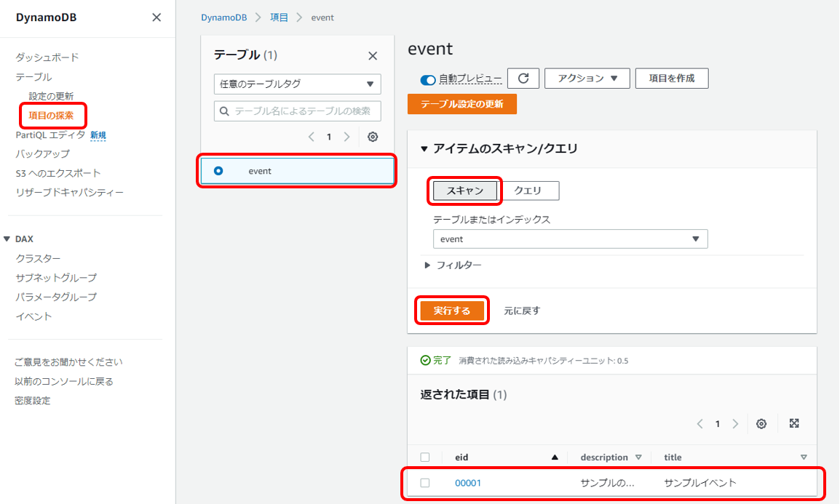
Task: Open the 00001 item link
Action: [468, 483]
